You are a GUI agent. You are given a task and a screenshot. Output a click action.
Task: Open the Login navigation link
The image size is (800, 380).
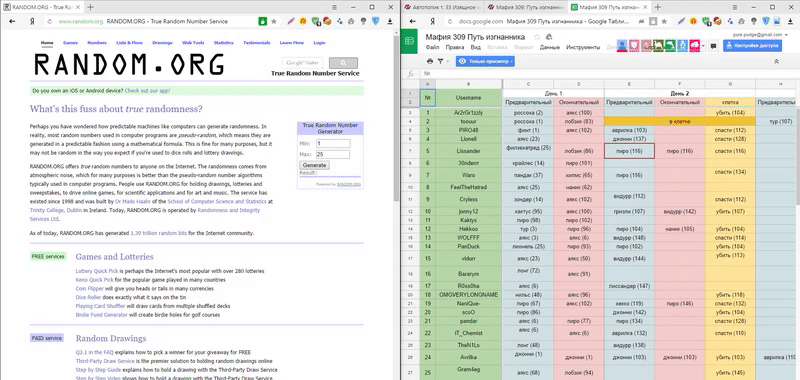point(319,43)
